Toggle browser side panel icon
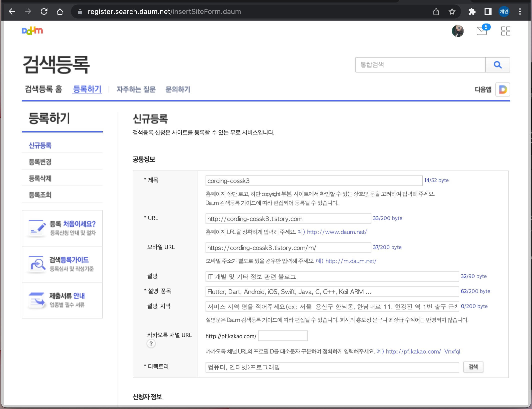 (x=488, y=11)
